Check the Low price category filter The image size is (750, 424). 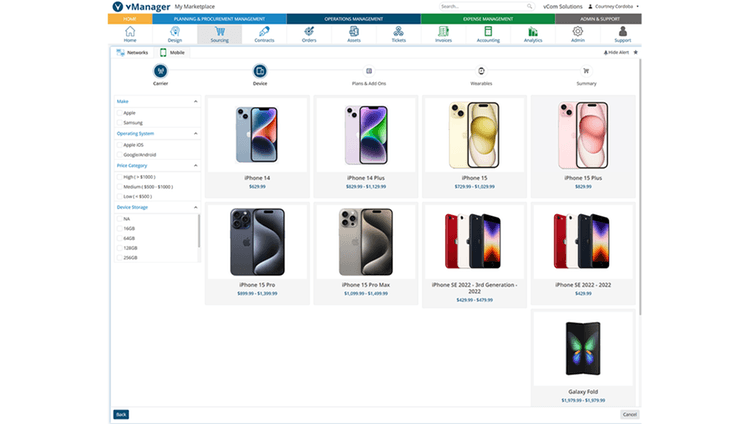[120, 196]
